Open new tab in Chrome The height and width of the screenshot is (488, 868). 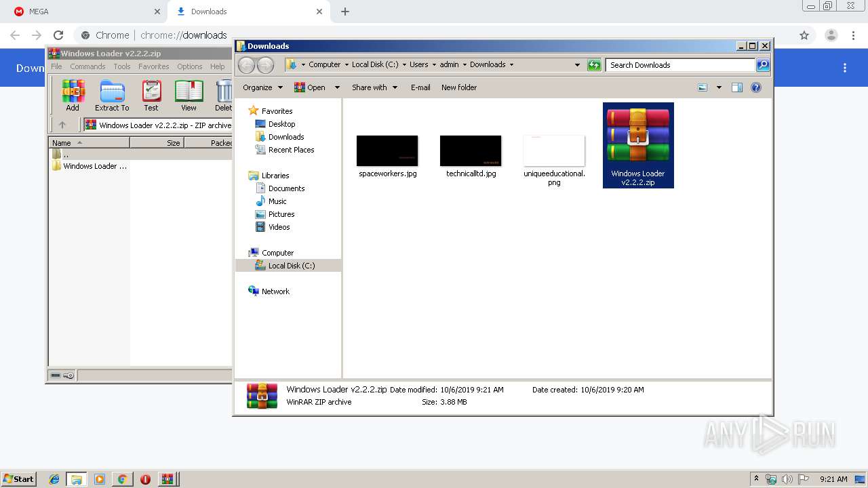click(x=345, y=12)
